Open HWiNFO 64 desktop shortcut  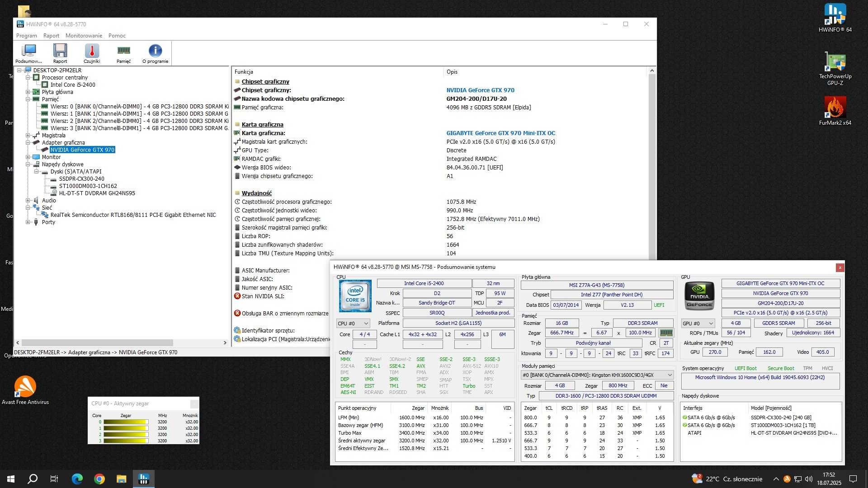(x=835, y=18)
